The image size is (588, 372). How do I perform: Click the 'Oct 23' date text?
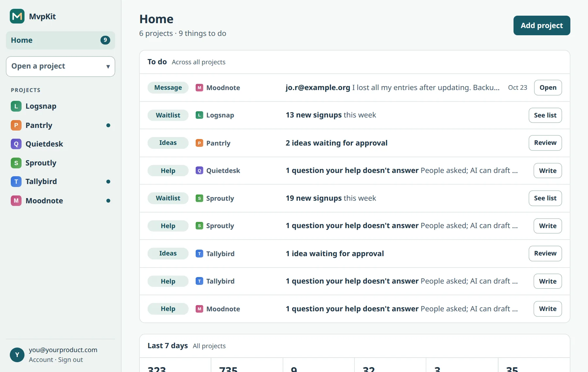pyautogui.click(x=517, y=87)
